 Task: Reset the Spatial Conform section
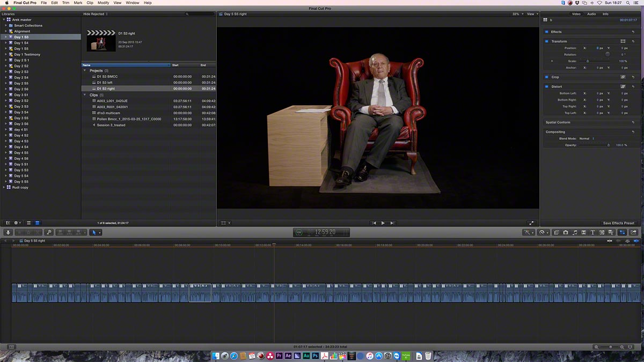[633, 122]
